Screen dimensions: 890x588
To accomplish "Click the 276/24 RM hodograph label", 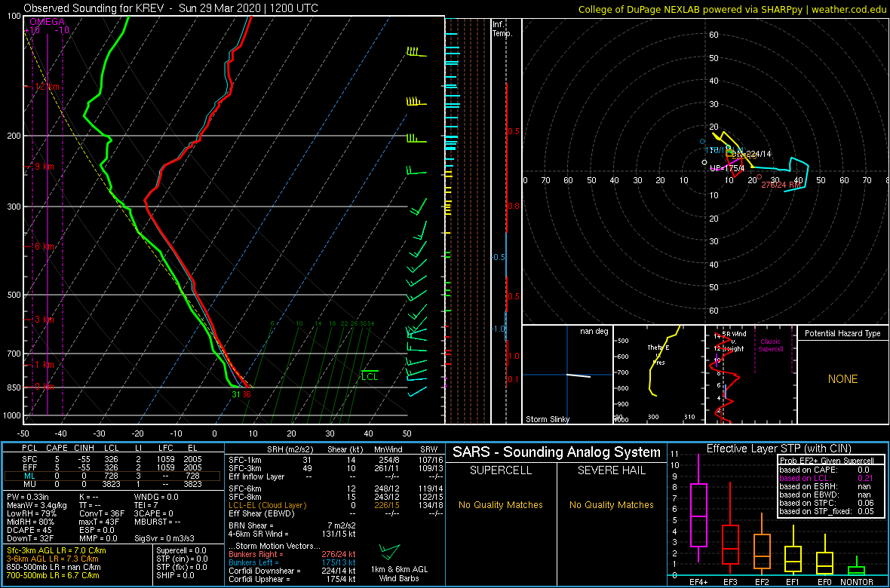I will 781,185.
